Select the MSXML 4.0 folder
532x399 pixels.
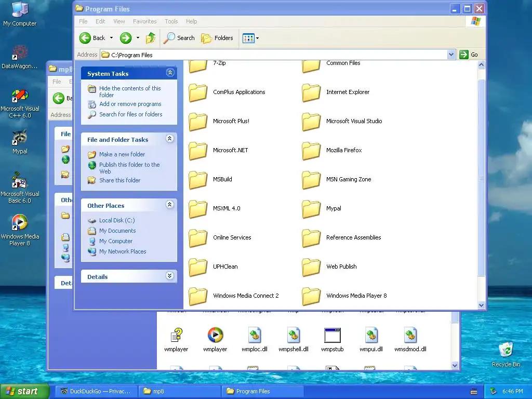215,209
